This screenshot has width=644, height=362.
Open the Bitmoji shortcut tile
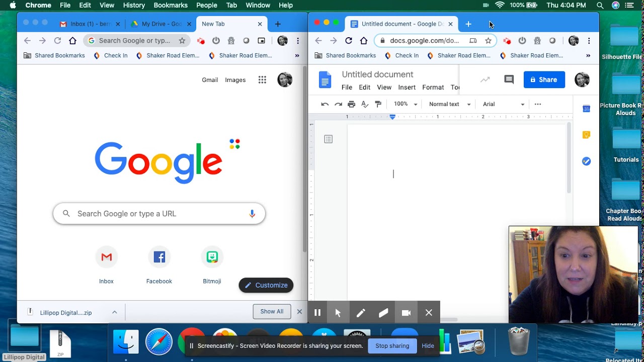(212, 265)
